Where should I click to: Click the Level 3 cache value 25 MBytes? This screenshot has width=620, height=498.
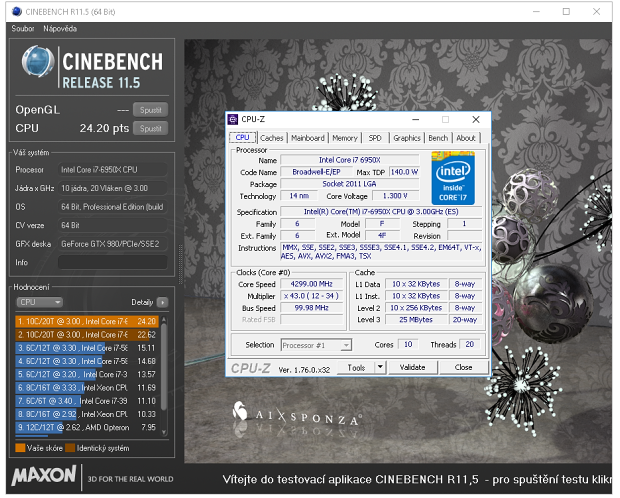pos(416,320)
